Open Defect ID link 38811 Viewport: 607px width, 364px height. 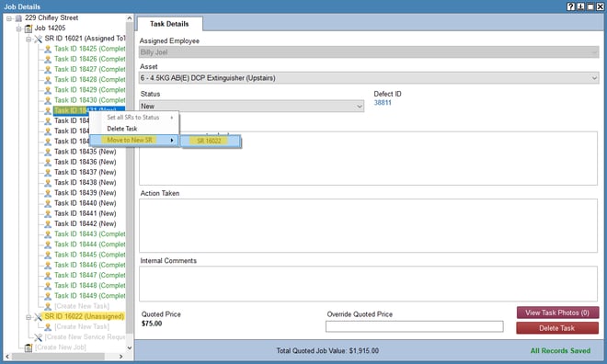coord(383,103)
